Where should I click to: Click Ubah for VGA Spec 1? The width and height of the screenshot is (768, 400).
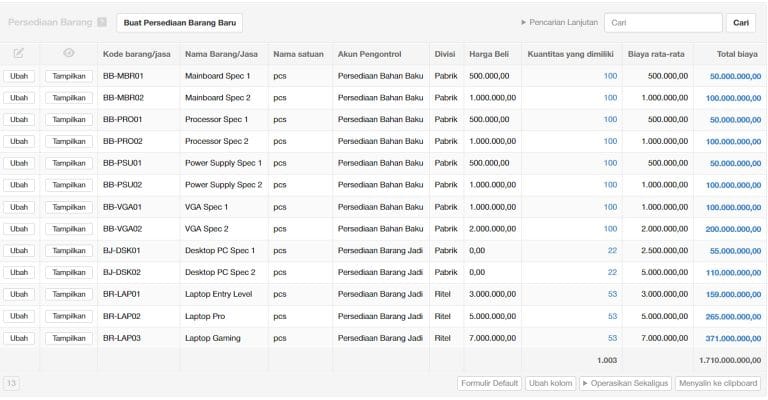(x=19, y=207)
